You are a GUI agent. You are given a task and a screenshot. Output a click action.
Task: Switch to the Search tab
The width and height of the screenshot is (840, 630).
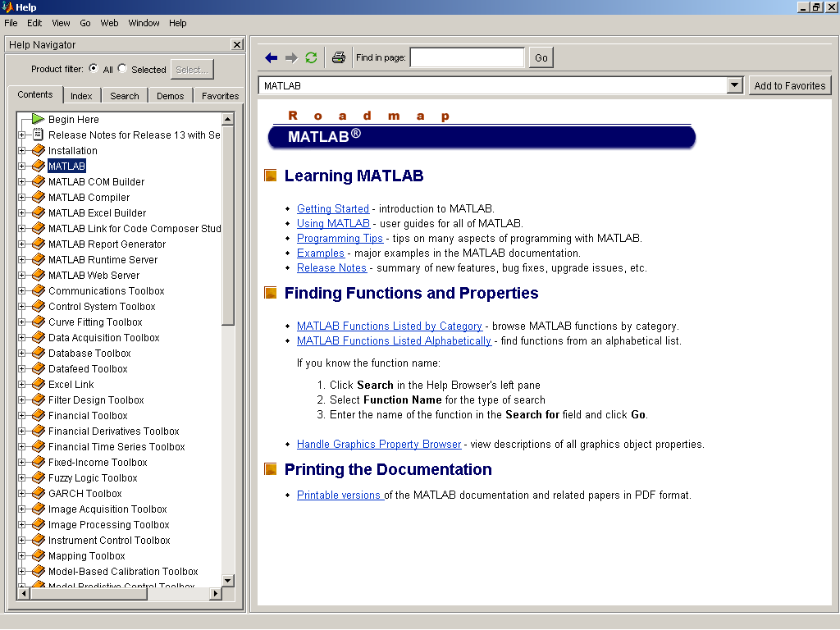click(x=125, y=95)
